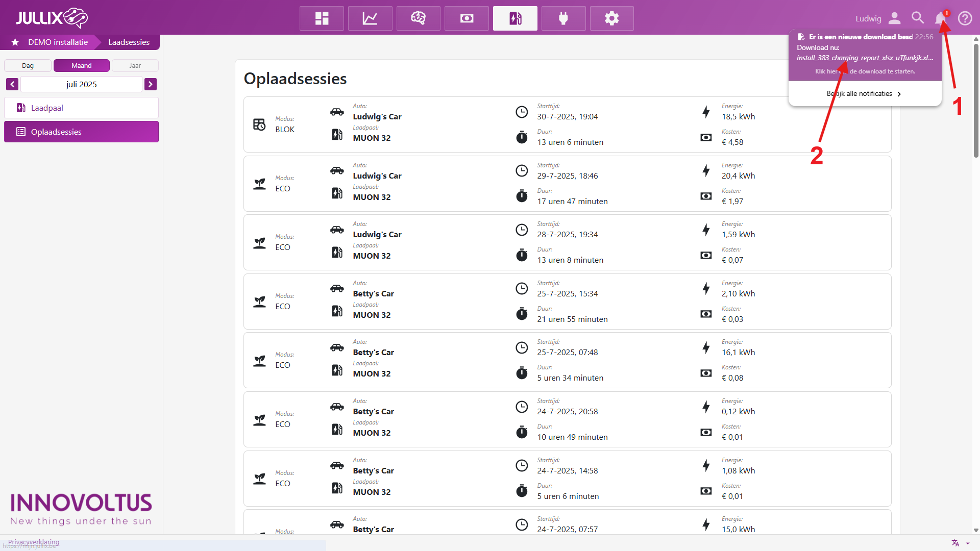Open the search magnifier icon
This screenshot has height=551, width=980.
(918, 18)
